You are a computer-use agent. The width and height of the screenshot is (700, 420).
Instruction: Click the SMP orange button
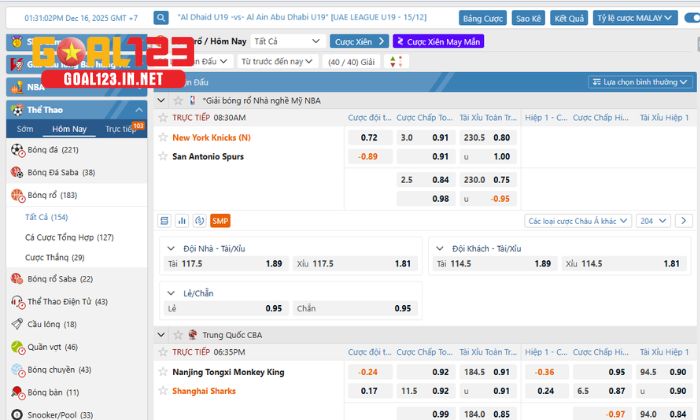[x=220, y=220]
